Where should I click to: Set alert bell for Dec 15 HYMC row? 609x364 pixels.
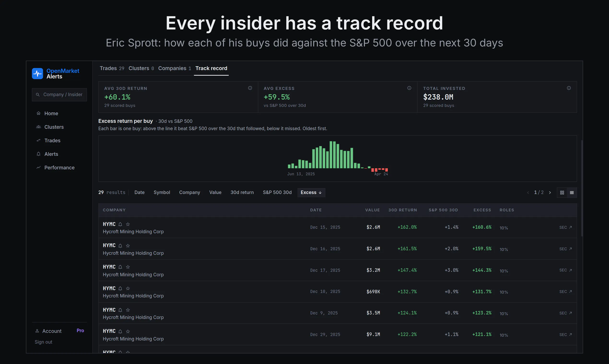click(x=120, y=224)
